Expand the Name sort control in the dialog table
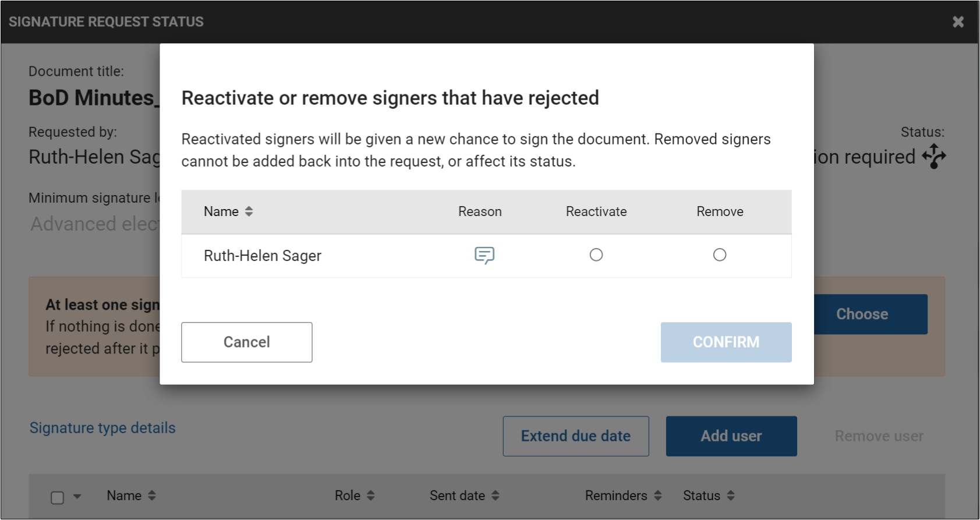The image size is (980, 520). [249, 211]
